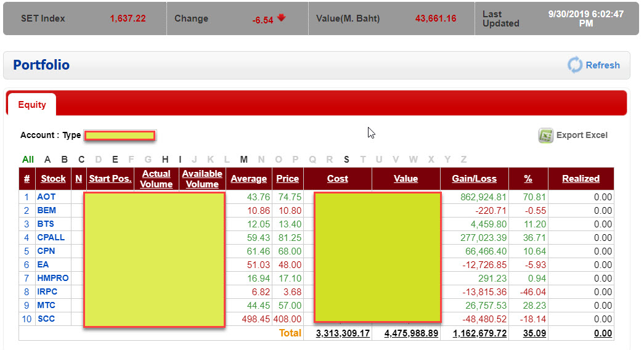Click the total cost 3,313,309.17
644x350 pixels.
(x=343, y=333)
